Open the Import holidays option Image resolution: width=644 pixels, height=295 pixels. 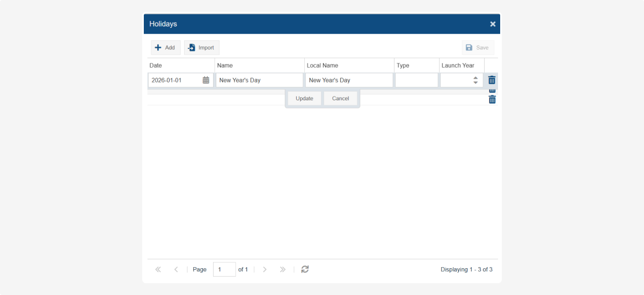click(201, 48)
